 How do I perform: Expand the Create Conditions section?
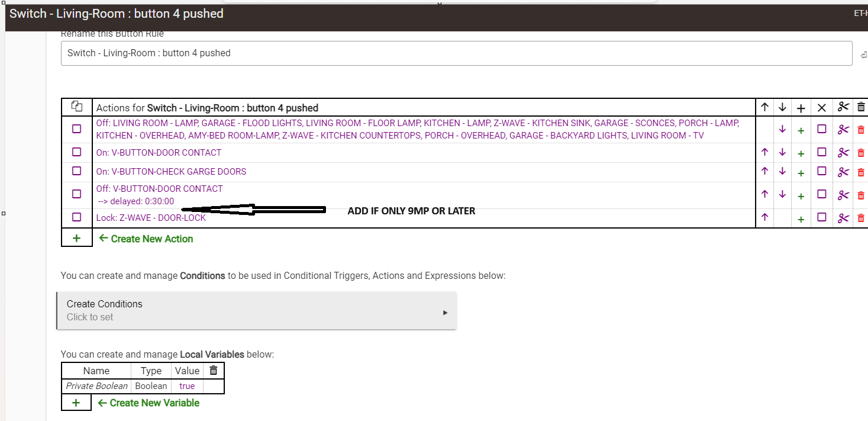click(256, 310)
